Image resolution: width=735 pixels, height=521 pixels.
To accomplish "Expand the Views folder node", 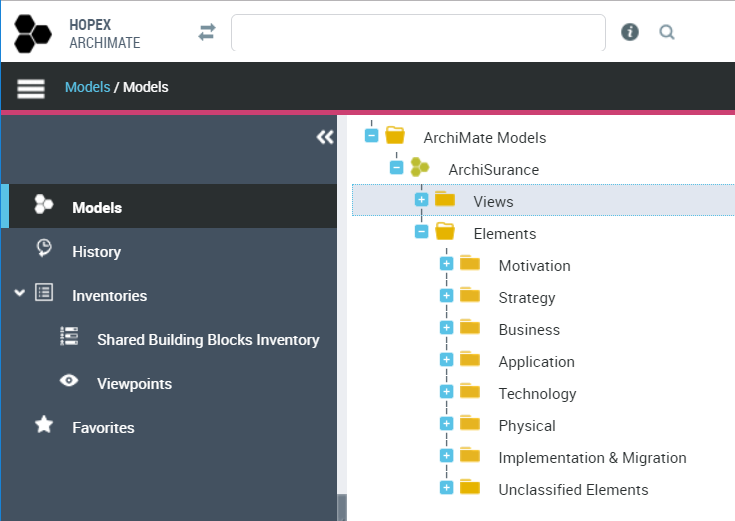I will 421,200.
